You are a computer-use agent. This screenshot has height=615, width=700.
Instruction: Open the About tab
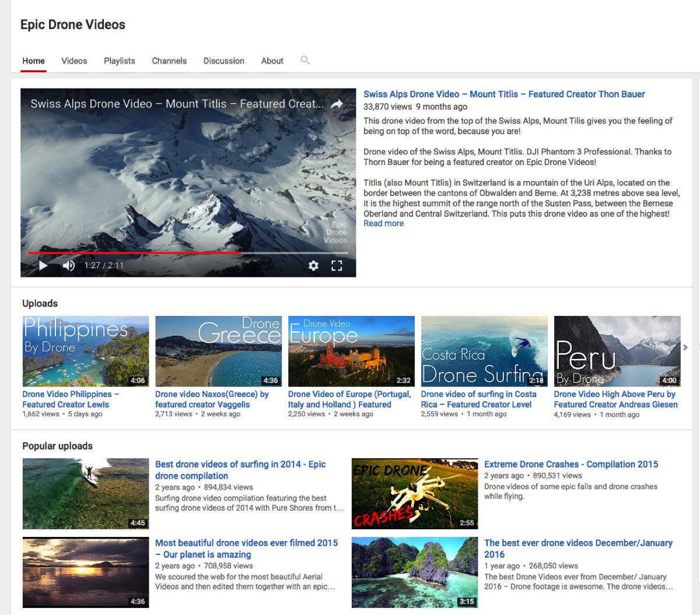(272, 61)
